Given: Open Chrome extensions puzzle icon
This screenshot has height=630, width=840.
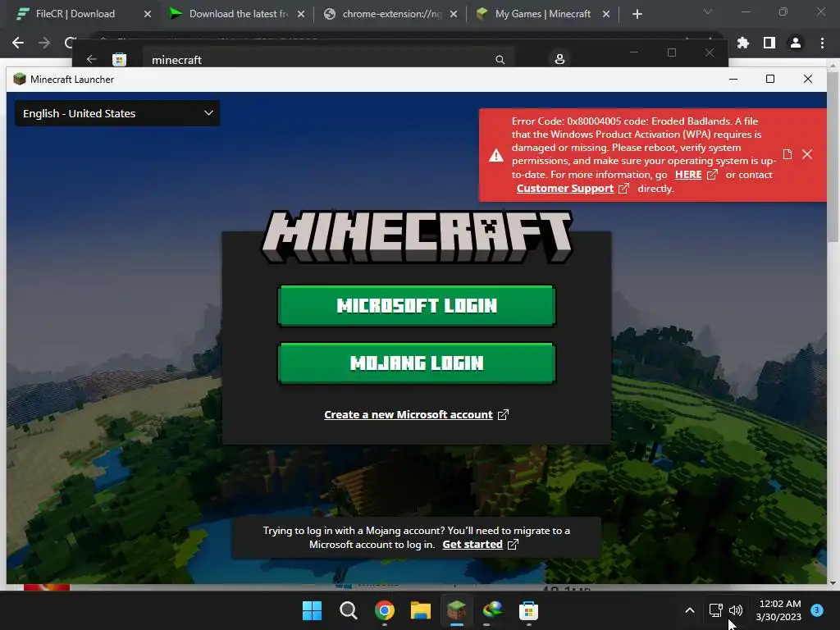Looking at the screenshot, I should tap(743, 43).
